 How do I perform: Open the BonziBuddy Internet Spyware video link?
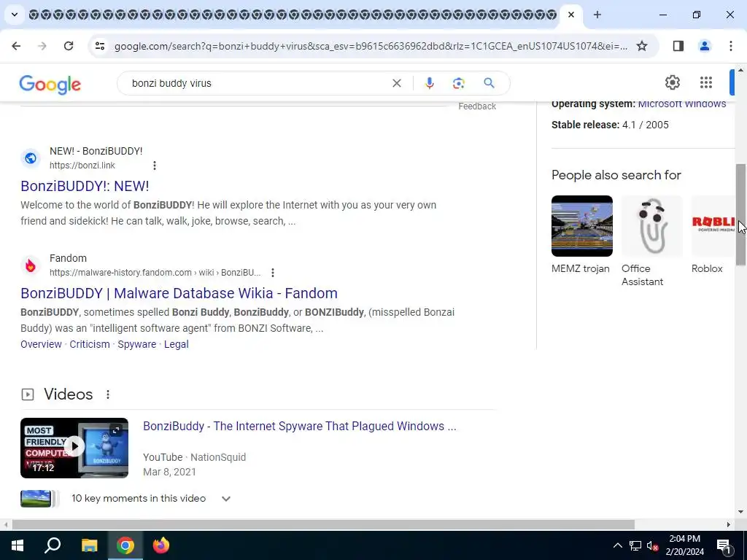(x=300, y=426)
